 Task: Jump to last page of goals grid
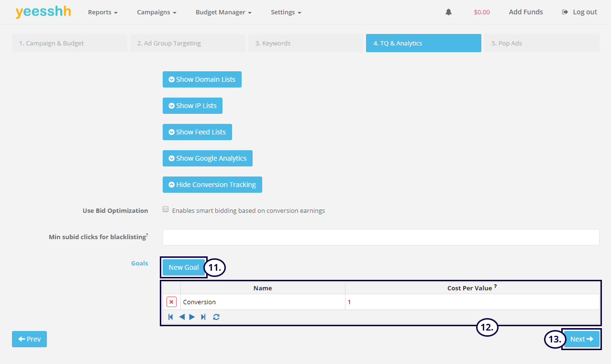203,317
